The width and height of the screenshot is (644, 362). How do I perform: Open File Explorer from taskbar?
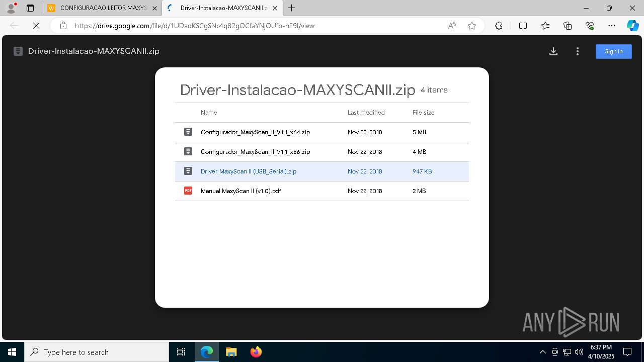231,352
